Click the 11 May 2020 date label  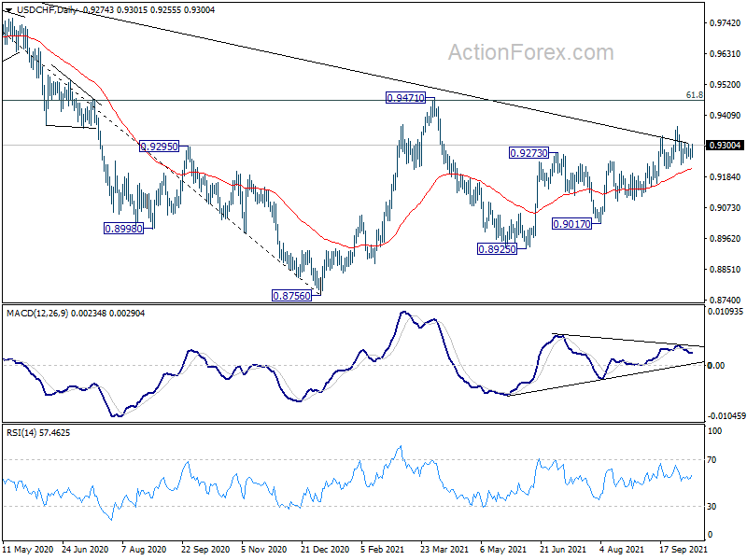[28, 549]
